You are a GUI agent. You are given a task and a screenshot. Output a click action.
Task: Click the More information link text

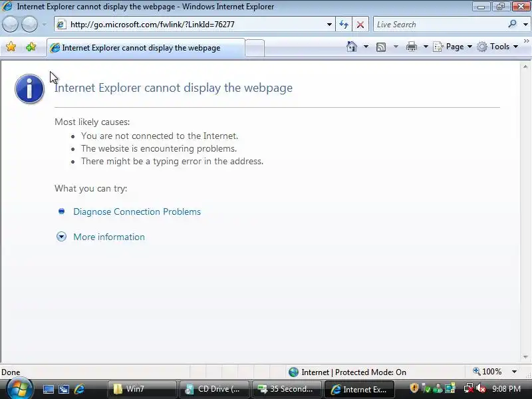tap(109, 237)
